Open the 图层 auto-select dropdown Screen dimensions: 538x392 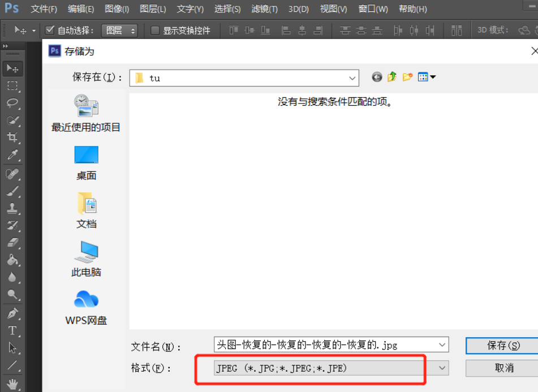[x=119, y=31]
